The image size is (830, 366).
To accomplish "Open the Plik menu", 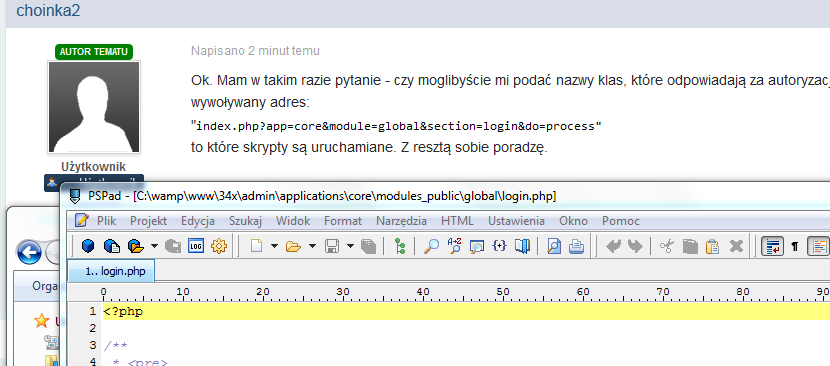I will point(106,221).
